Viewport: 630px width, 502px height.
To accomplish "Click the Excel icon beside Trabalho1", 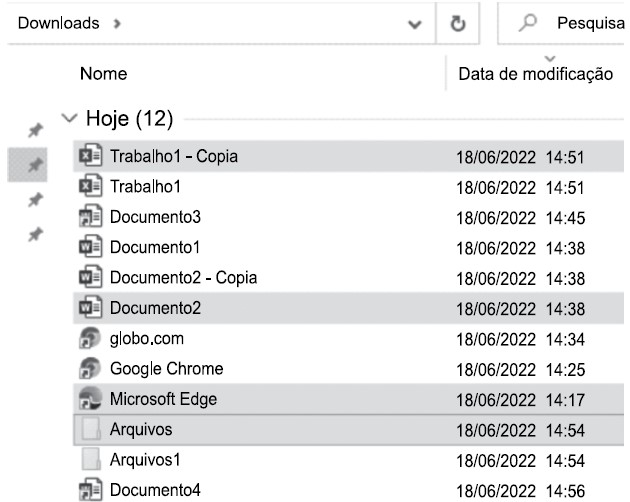I will tap(90, 187).
